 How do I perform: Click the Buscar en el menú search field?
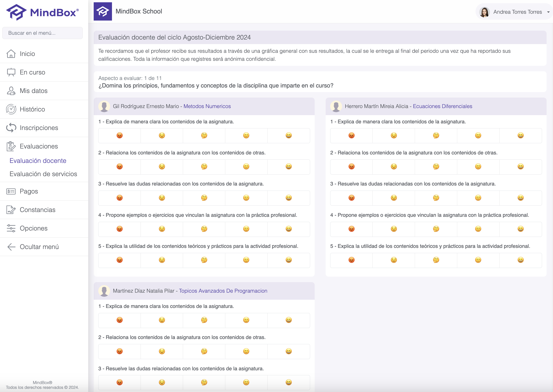click(43, 33)
